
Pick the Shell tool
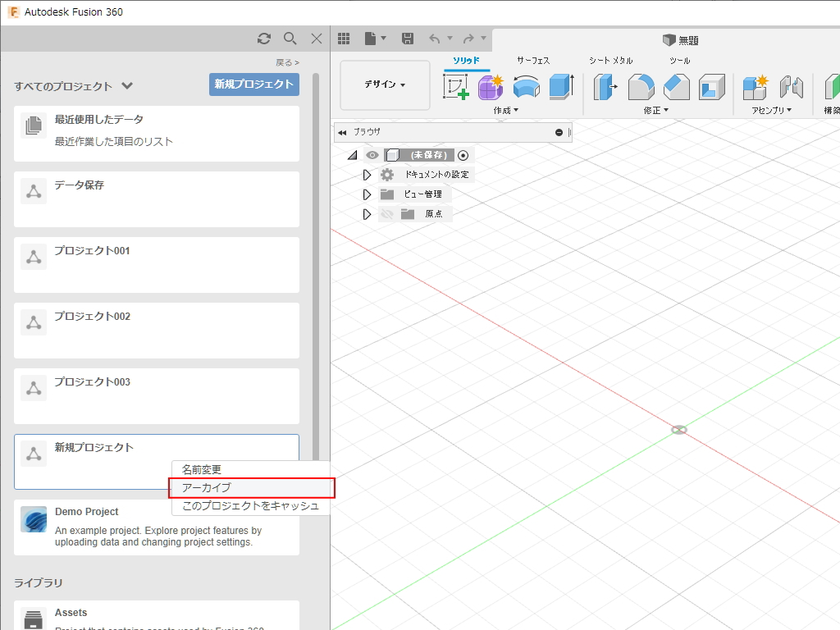click(711, 87)
